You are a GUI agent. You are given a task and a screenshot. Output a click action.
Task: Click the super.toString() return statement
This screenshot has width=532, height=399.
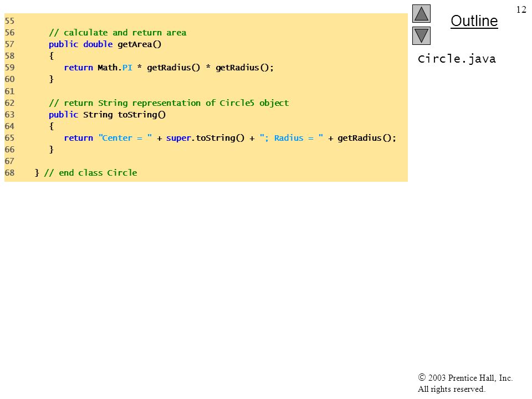(x=230, y=138)
